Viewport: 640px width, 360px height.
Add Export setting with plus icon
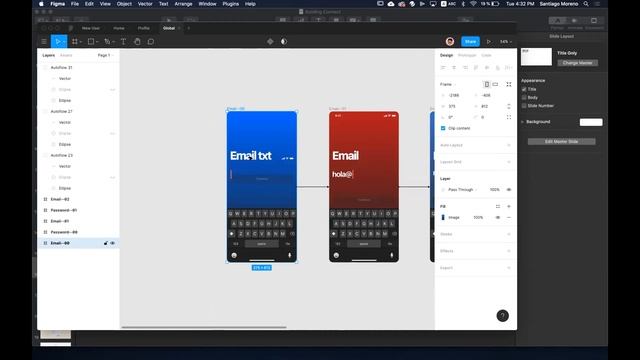(x=509, y=268)
